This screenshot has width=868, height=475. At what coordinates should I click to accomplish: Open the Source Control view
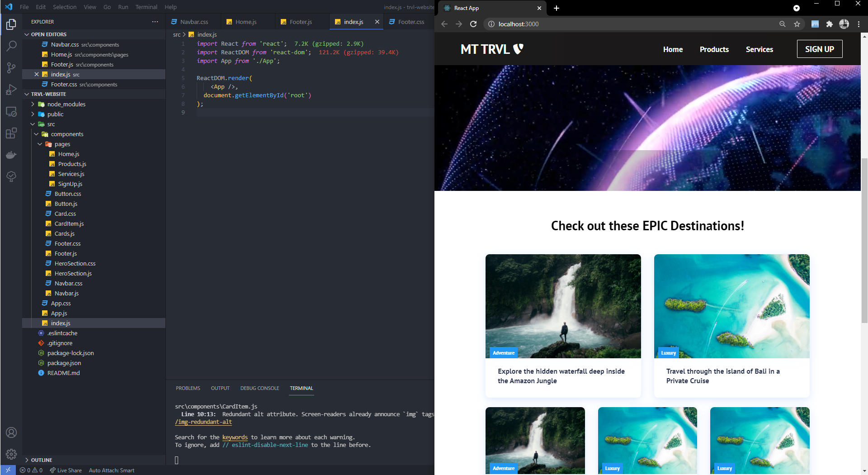coord(11,68)
